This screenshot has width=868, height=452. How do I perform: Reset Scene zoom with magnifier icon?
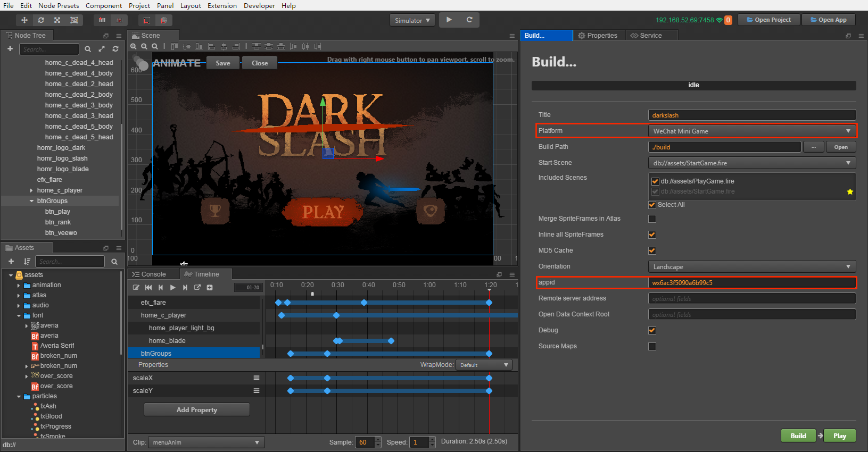[155, 46]
